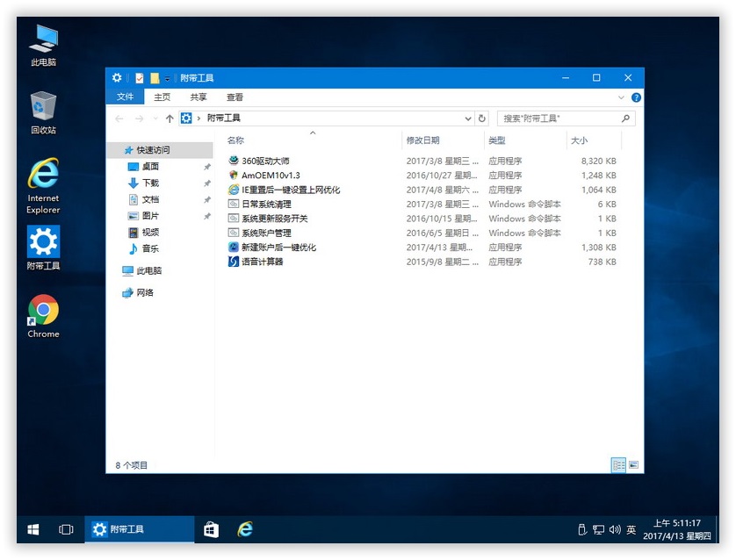
Task: Unpin 文档 using its pin icon
Action: coord(207,200)
